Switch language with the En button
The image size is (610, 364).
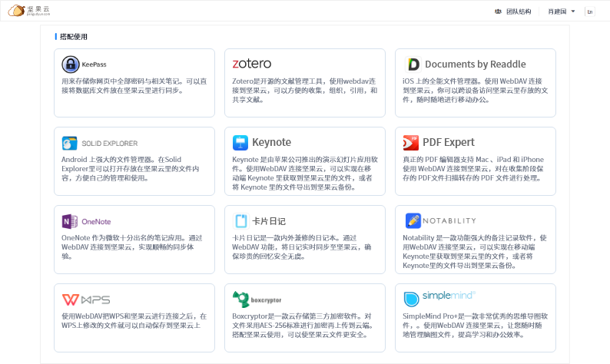(590, 12)
